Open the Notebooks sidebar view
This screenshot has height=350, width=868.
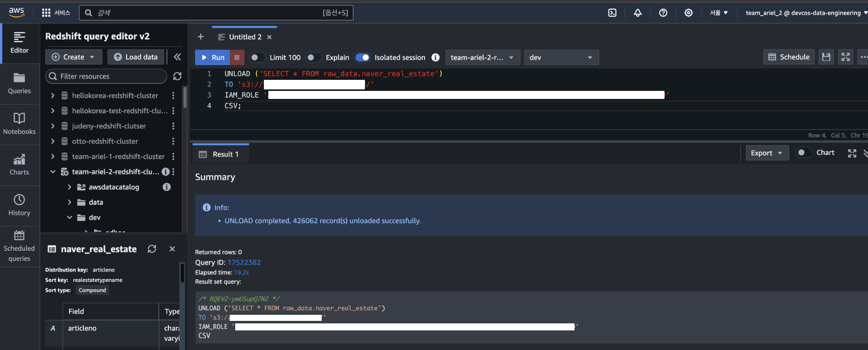(x=20, y=125)
